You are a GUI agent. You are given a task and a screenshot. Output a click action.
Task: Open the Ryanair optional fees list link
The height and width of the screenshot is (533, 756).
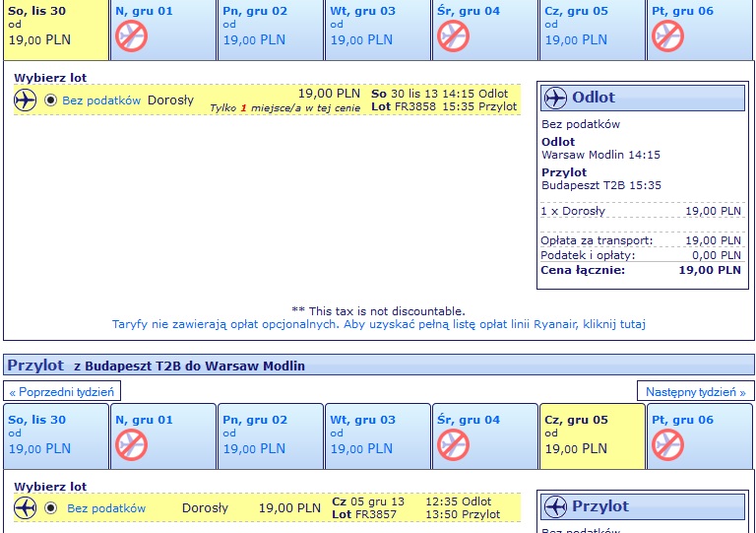[379, 324]
